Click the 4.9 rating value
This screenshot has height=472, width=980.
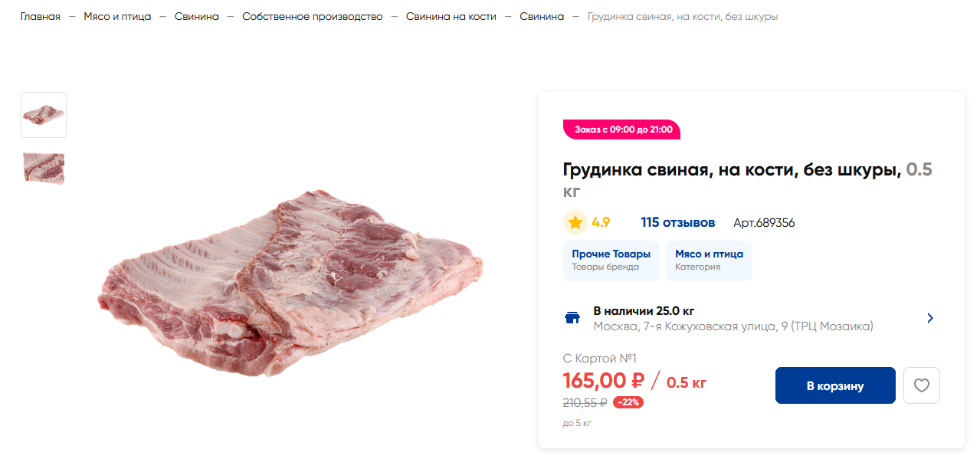[601, 222]
